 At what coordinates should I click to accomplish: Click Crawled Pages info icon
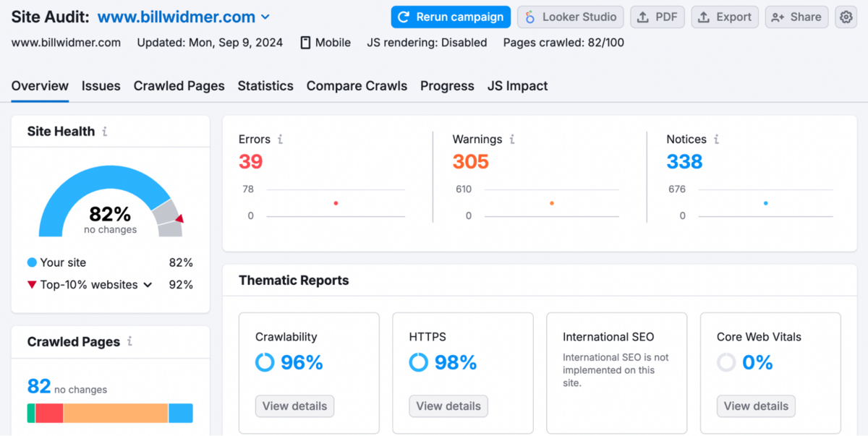(130, 341)
